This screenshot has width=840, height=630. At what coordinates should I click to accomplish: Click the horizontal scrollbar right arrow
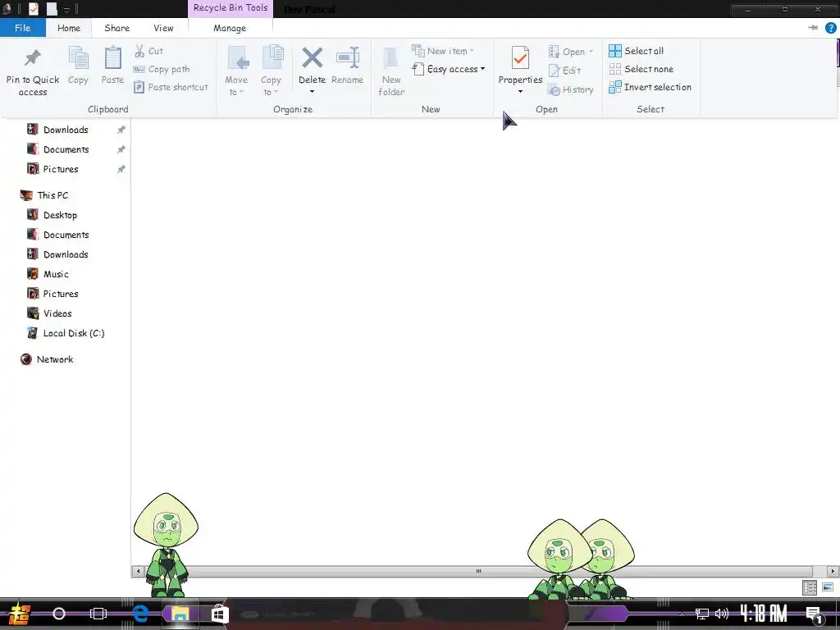[x=833, y=571]
